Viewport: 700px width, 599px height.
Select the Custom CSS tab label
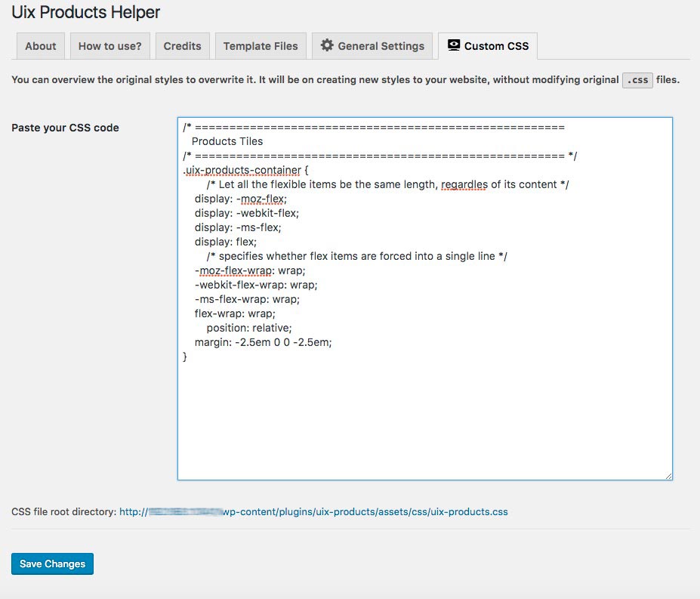pyautogui.click(x=496, y=46)
